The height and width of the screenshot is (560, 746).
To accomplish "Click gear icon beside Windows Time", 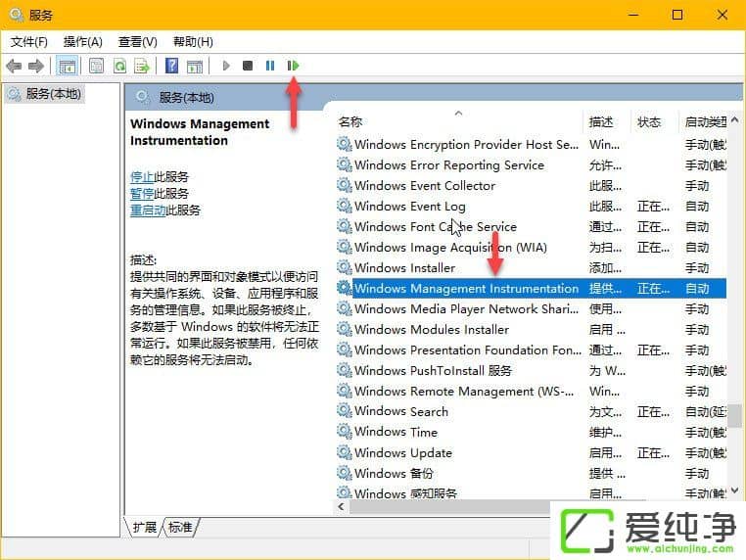I will 345,432.
